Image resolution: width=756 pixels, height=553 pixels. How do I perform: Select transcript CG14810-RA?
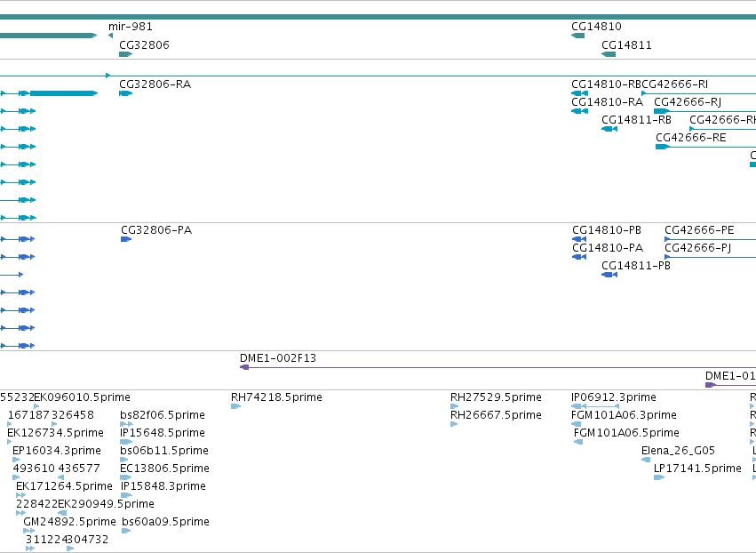607,102
